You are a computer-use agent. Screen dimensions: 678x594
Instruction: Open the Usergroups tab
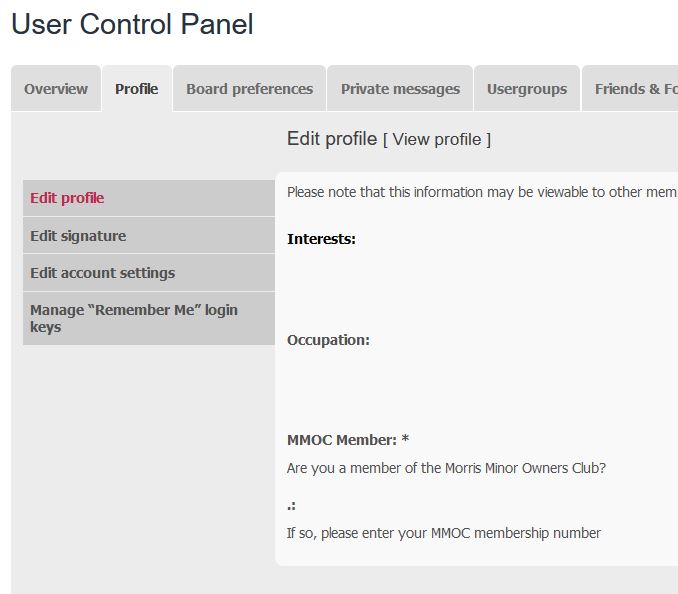click(x=527, y=89)
